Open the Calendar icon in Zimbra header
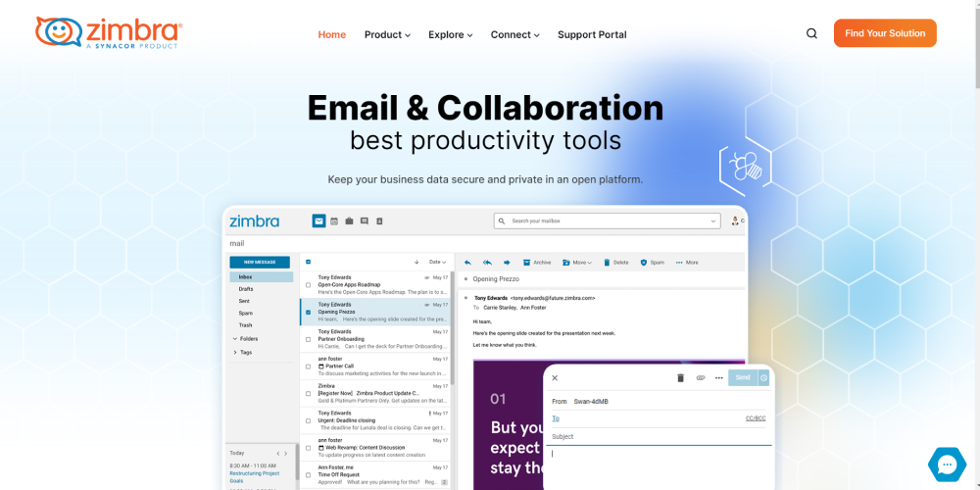 pos(334,221)
